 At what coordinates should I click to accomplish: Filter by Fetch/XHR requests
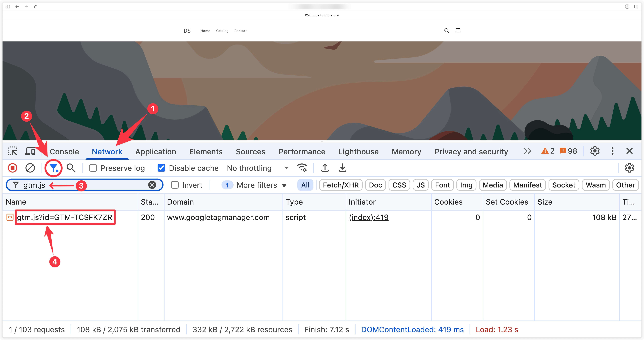[x=341, y=185]
